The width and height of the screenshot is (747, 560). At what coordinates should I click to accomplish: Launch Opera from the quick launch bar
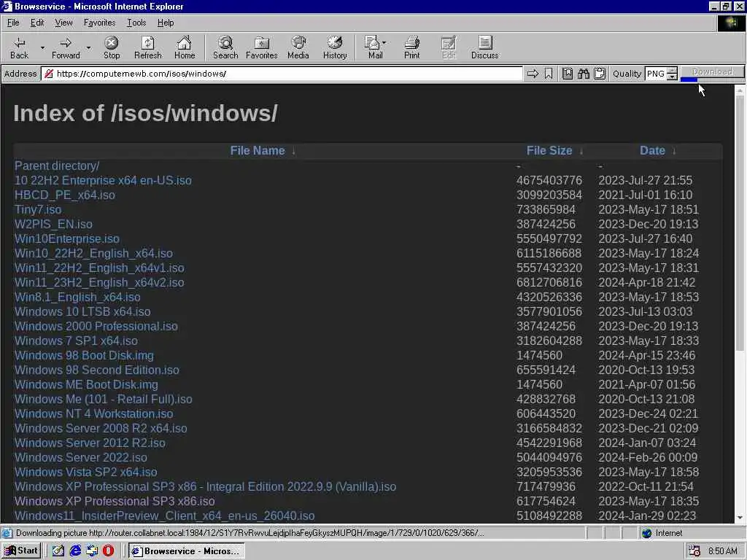(108, 551)
